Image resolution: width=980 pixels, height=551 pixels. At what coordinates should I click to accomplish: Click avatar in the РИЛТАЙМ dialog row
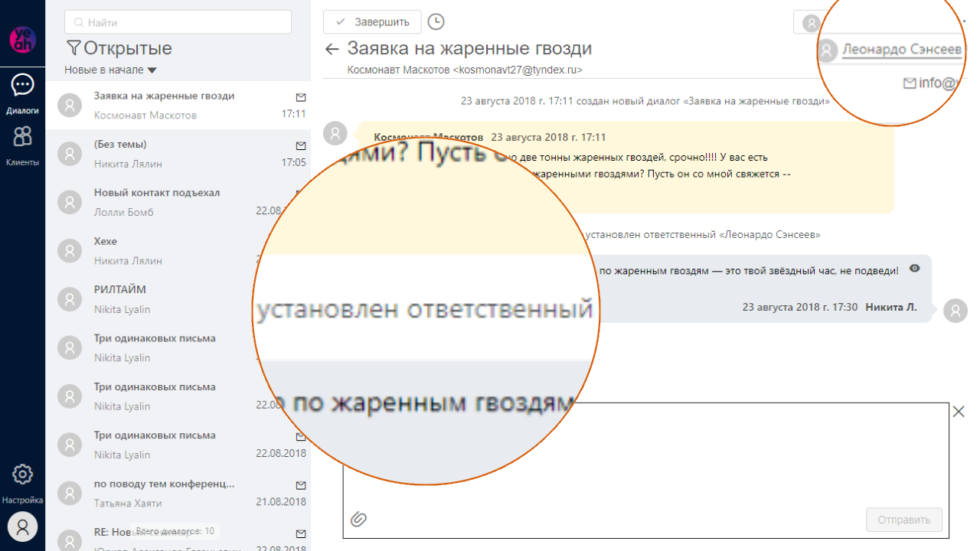click(x=70, y=299)
